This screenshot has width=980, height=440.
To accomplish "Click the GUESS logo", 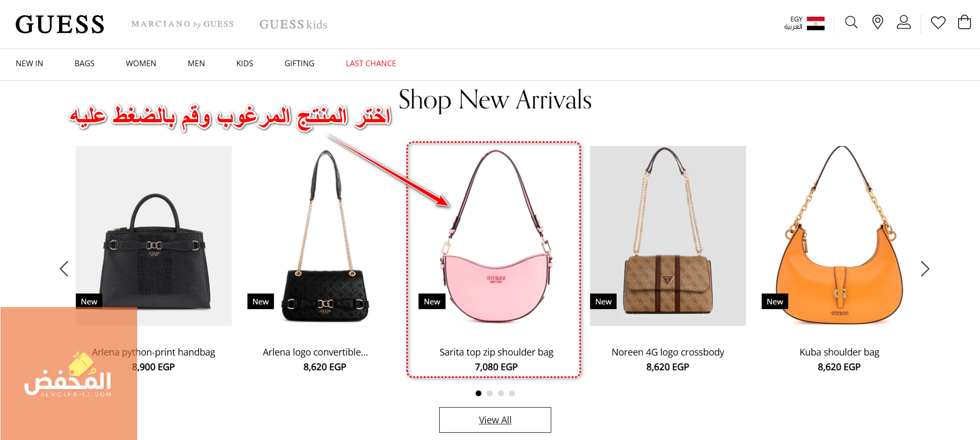I will [x=60, y=25].
